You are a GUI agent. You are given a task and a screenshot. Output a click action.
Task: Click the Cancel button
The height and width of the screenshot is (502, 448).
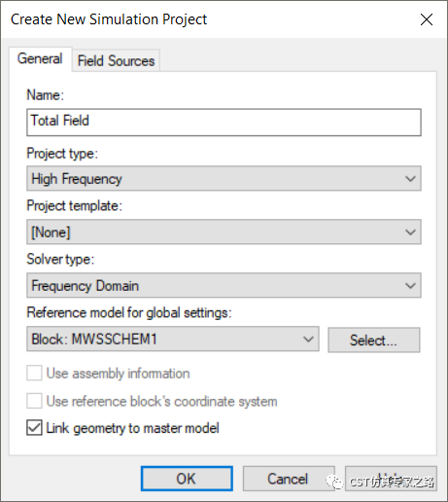[x=289, y=479]
